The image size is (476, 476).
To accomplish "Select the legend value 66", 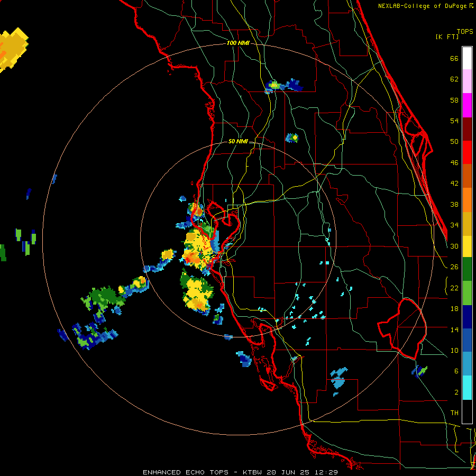I will tap(454, 59).
